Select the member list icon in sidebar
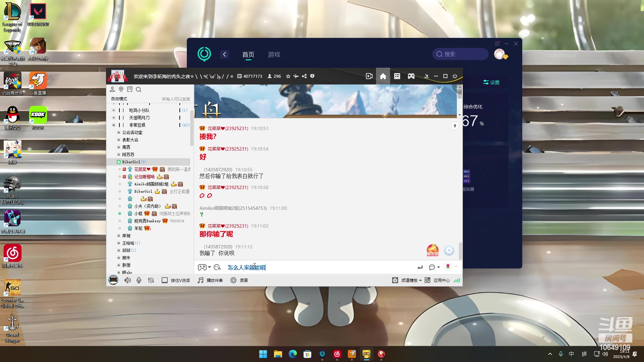The height and width of the screenshot is (362, 644). coord(112,89)
